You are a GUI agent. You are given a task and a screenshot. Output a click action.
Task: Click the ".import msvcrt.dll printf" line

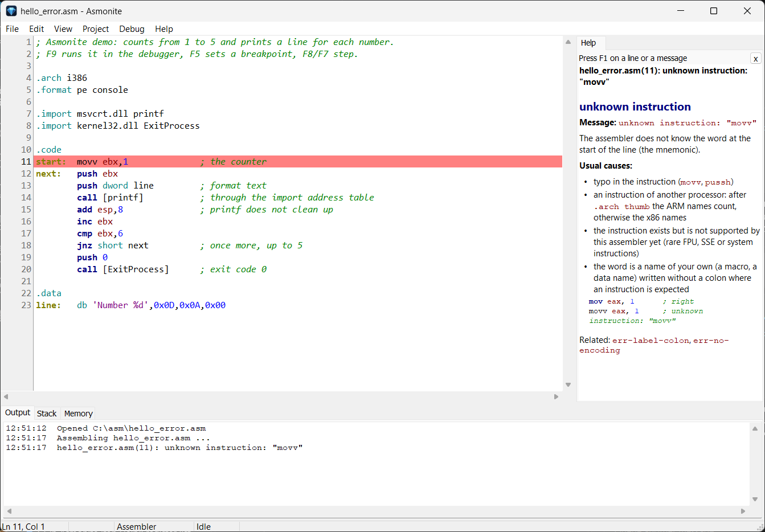point(100,114)
